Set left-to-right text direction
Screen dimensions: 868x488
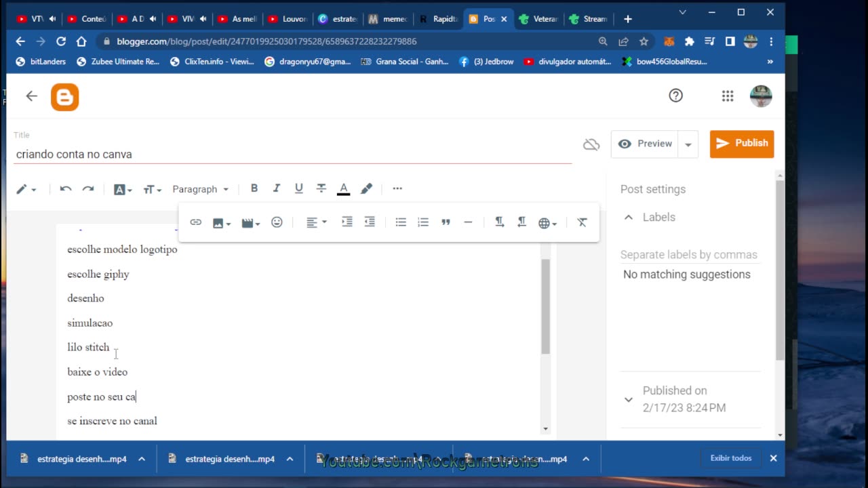(499, 222)
